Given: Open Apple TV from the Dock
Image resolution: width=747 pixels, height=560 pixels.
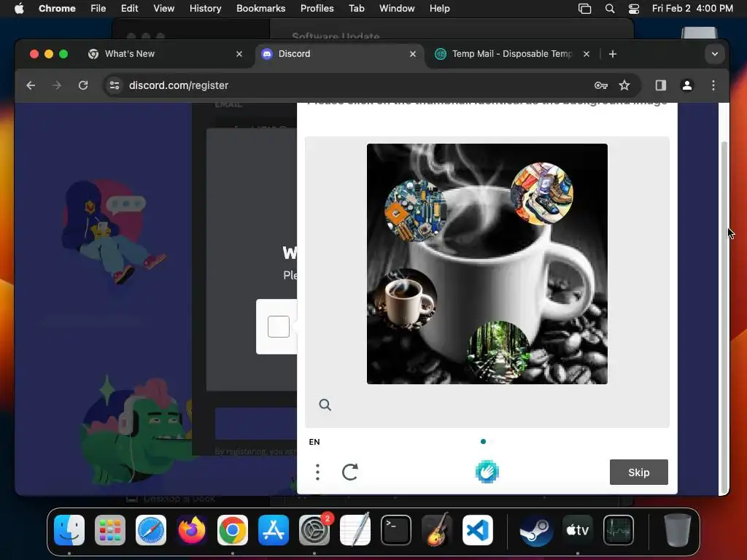Looking at the screenshot, I should (578, 530).
